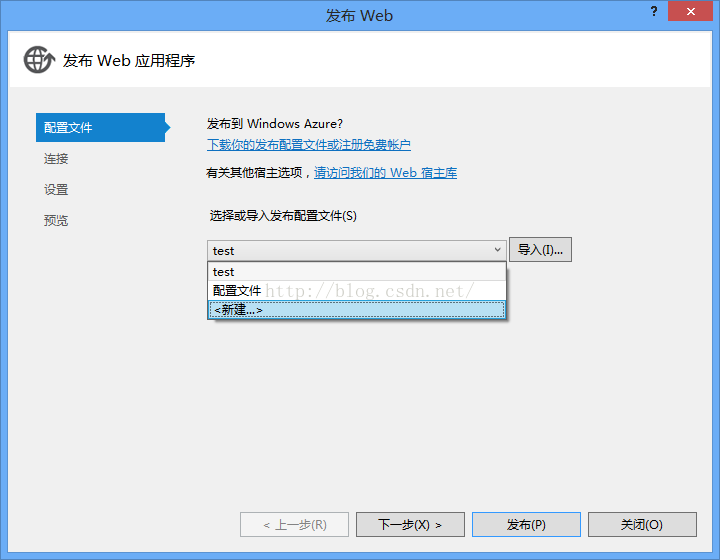Choose test from the dropdown list
This screenshot has height=560, width=720.
click(x=356, y=272)
